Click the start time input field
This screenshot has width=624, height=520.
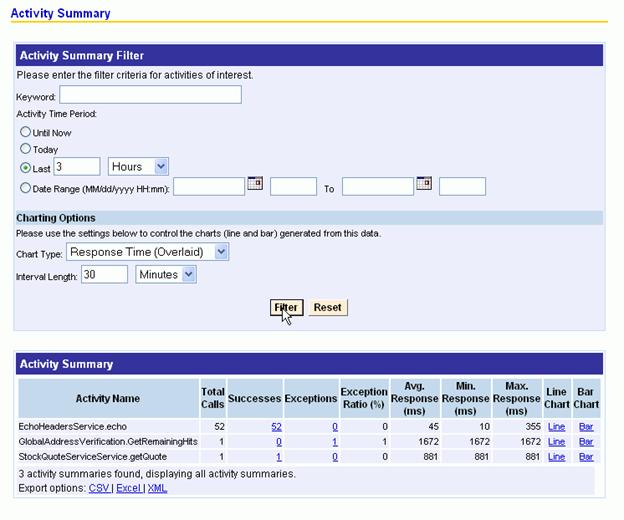click(293, 187)
